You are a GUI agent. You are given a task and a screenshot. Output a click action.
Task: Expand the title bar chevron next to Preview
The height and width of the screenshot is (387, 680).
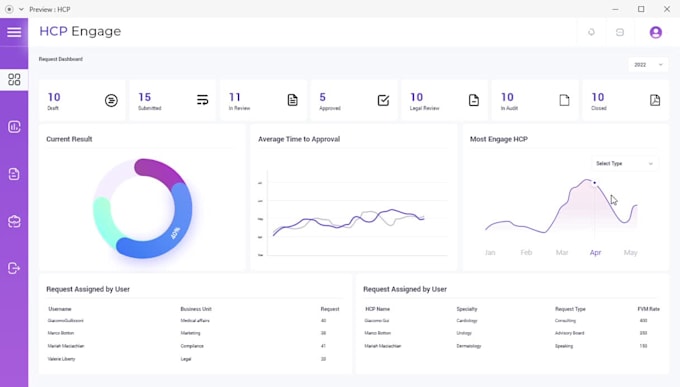tap(21, 9)
